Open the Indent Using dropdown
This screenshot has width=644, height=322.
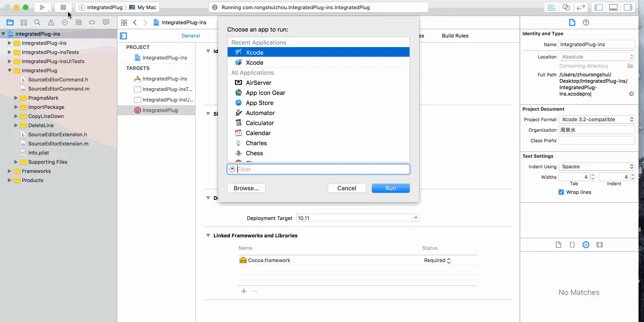pos(597,166)
